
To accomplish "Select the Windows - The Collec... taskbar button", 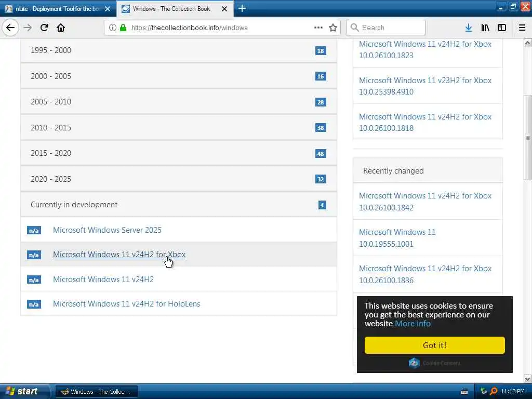I will coord(96,392).
